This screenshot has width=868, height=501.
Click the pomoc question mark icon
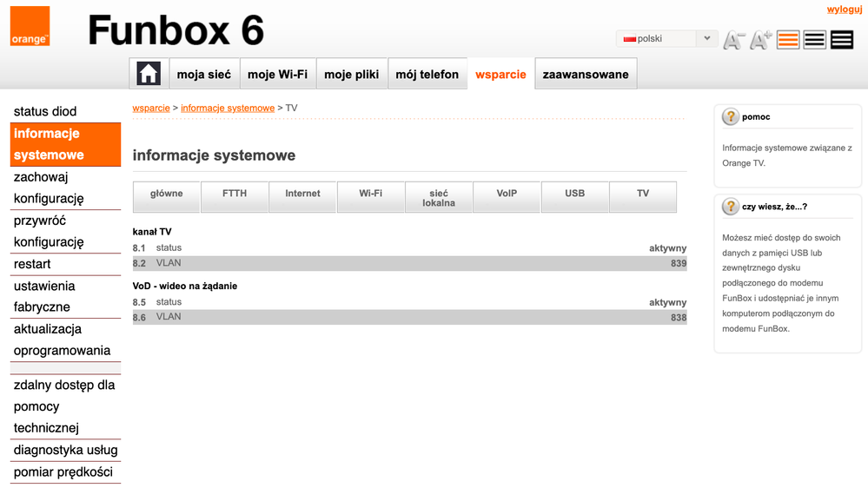point(731,116)
